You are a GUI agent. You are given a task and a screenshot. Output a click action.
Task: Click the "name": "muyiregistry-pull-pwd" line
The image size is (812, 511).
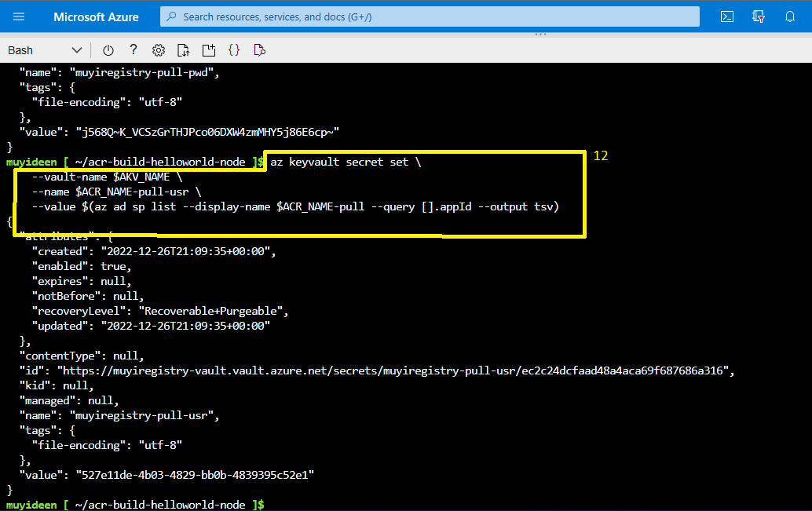point(119,72)
